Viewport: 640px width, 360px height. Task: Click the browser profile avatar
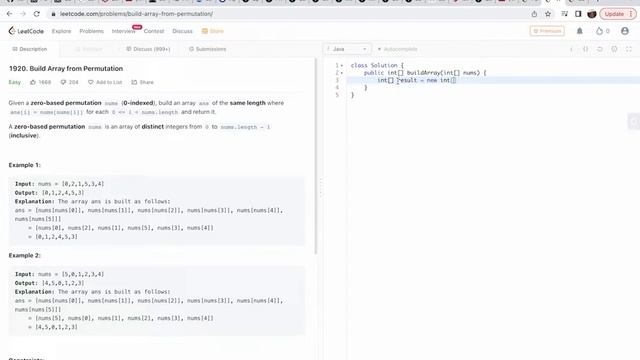(591, 14)
